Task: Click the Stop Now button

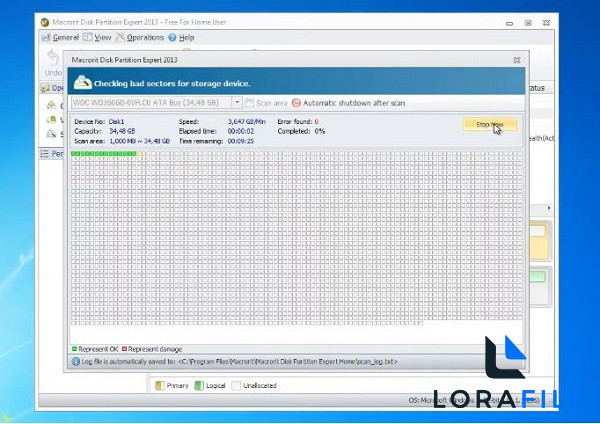Action: point(490,124)
